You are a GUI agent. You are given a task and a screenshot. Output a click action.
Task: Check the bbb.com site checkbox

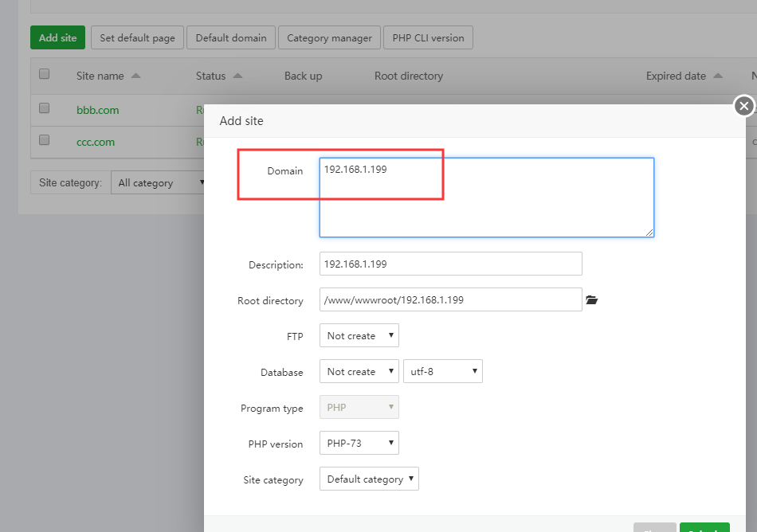point(45,108)
